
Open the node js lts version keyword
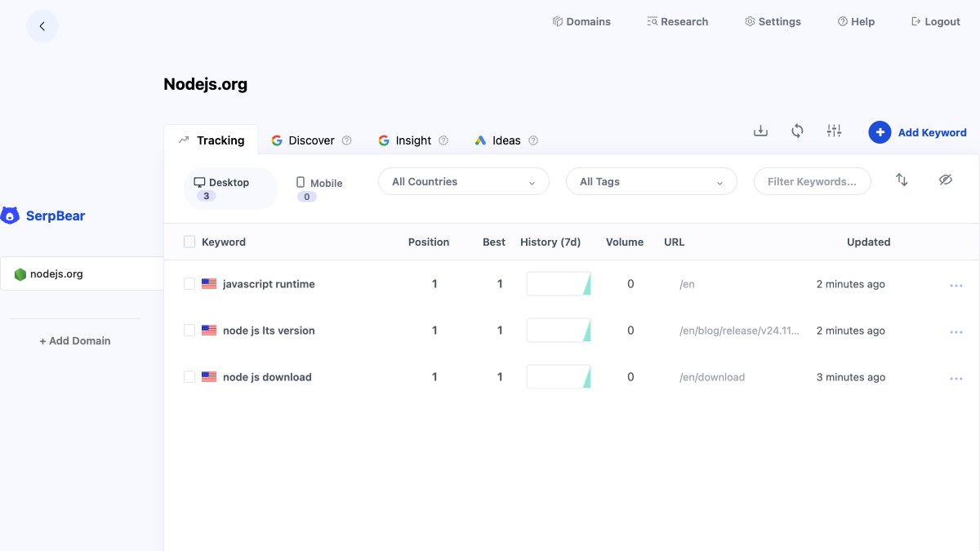(x=269, y=331)
